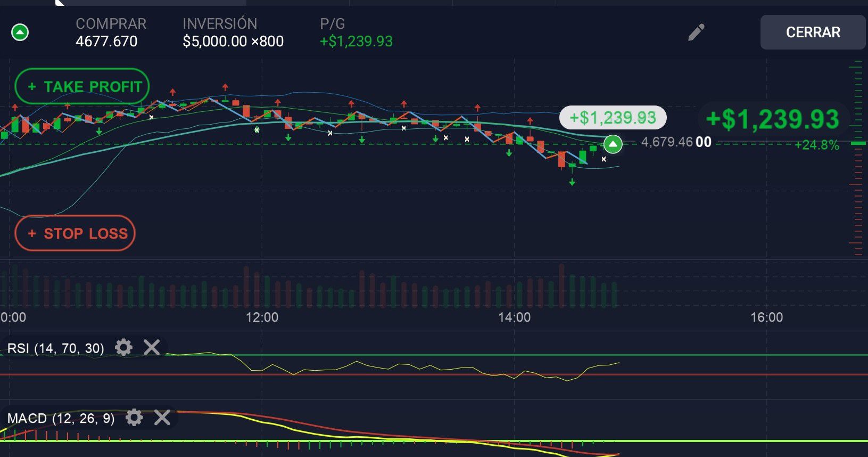Click the price scale on right edge
The height and width of the screenshot is (457, 868).
click(x=856, y=160)
